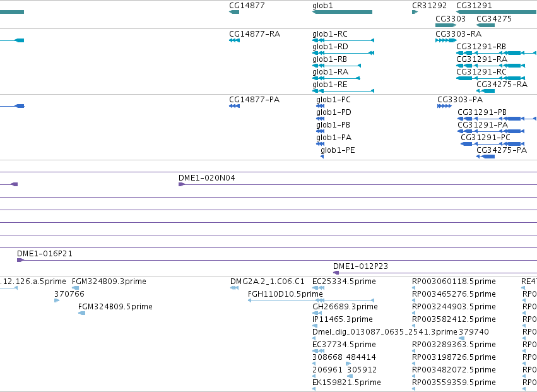Select RP003289363.5prime EST label
The height and width of the screenshot is (392, 537).
pyautogui.click(x=454, y=345)
